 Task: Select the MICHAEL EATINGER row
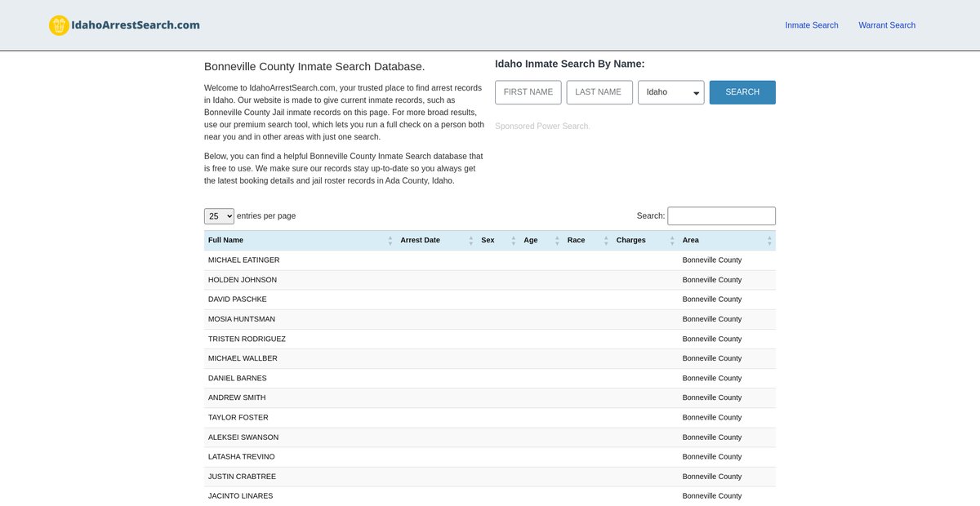click(x=244, y=260)
